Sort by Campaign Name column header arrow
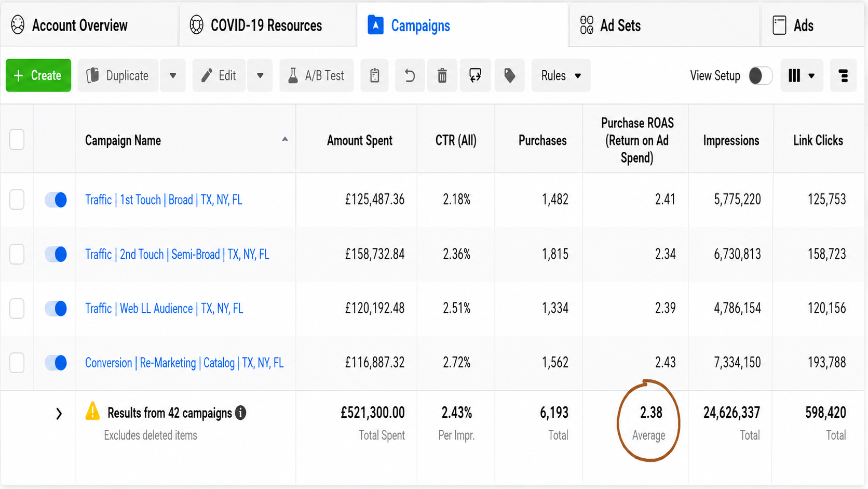 pyautogui.click(x=284, y=139)
